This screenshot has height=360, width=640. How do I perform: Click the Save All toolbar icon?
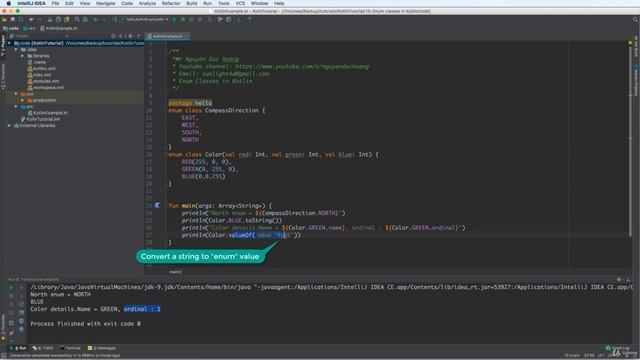tap(13, 19)
